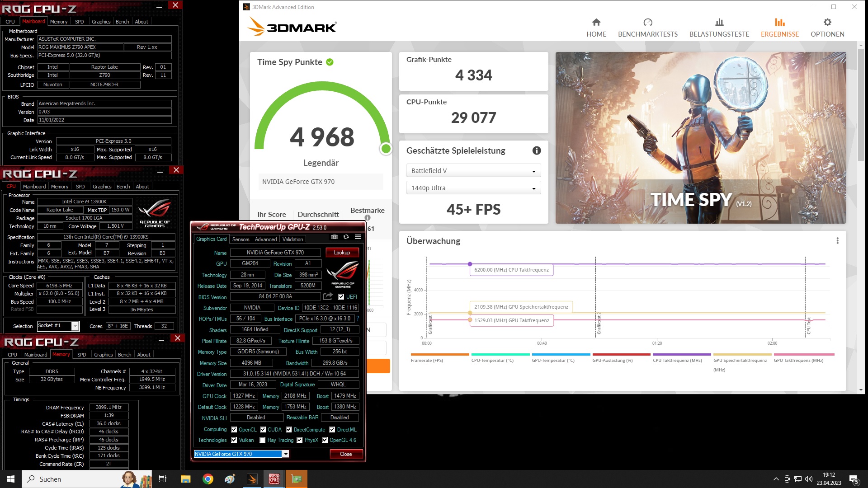This screenshot has height=488, width=868.
Task: Click the meet now camera tray icon
Action: [787, 479]
